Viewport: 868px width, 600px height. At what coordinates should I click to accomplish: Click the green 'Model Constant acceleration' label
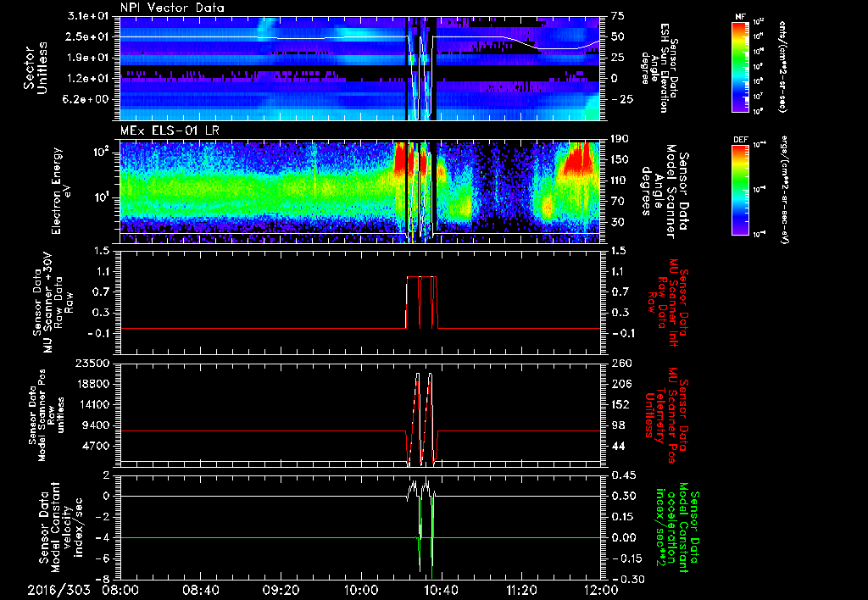pos(676,528)
